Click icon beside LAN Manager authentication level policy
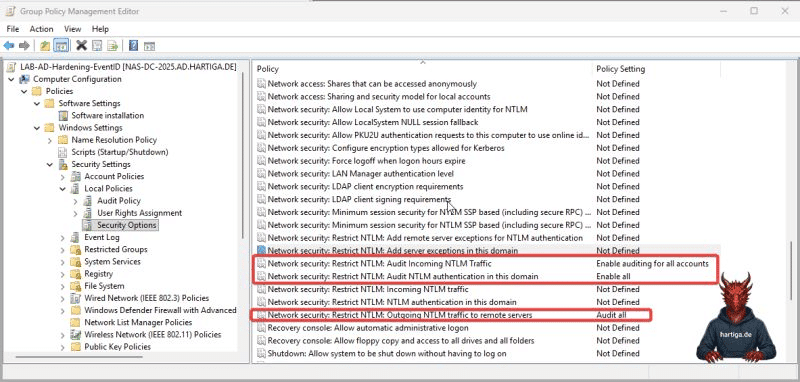Screen dimensions: 800x382 point(262,174)
